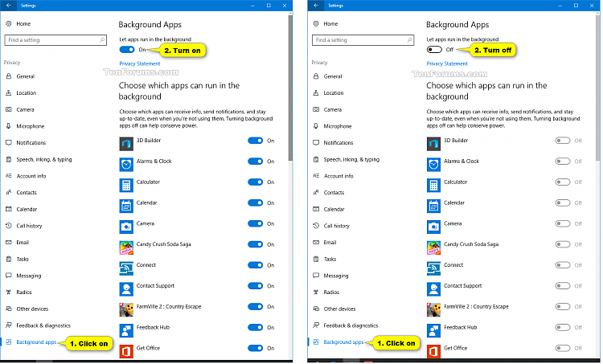Click the Home gear icon in the left window

tap(9, 23)
